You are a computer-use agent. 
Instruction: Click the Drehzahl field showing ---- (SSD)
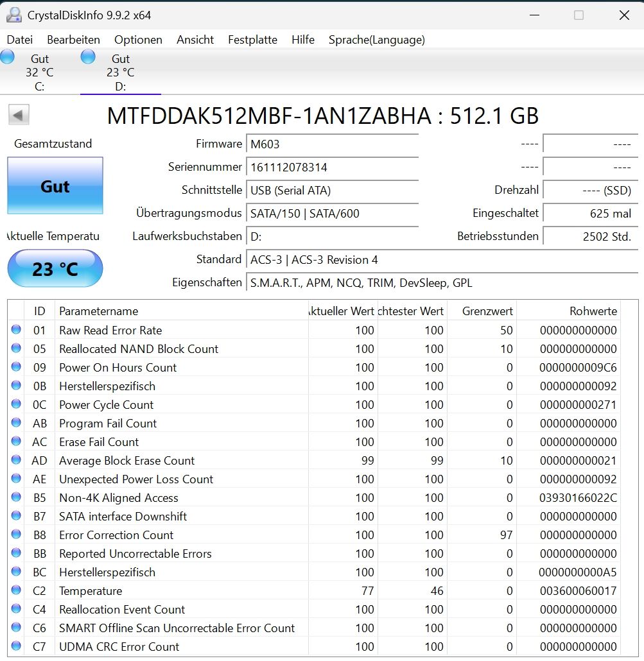(x=591, y=190)
